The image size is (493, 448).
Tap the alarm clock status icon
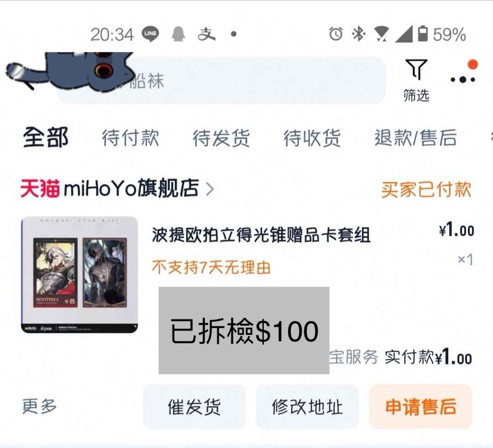point(336,34)
